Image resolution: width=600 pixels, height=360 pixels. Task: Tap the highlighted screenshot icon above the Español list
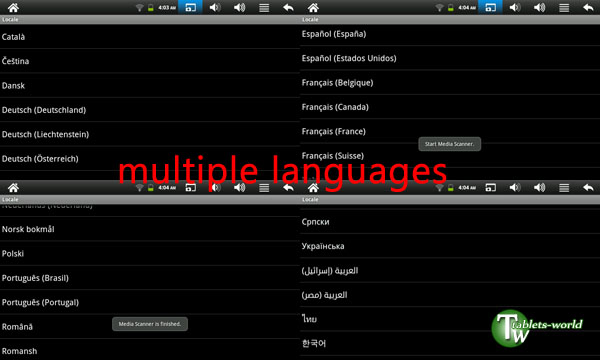(x=490, y=7)
